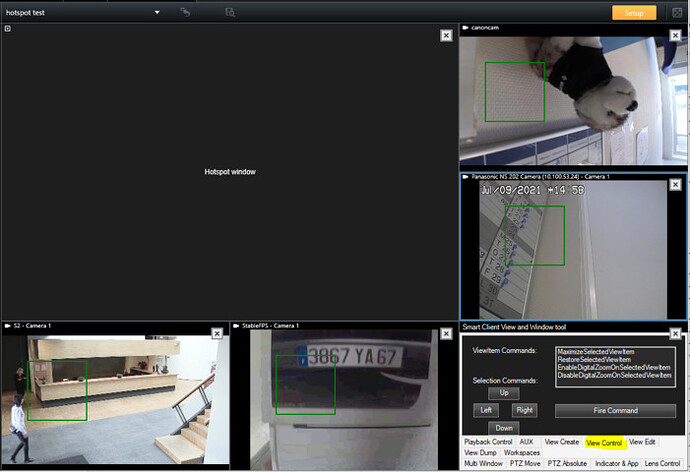Click the camera icon beside canoncam title
Viewport: 690px width, 472px height.
[466, 29]
